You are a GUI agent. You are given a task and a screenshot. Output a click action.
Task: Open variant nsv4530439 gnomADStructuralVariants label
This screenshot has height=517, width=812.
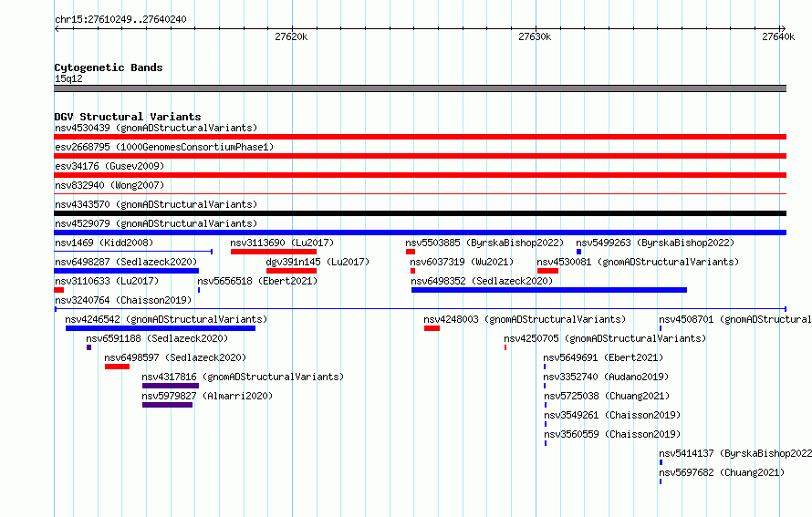coord(156,128)
